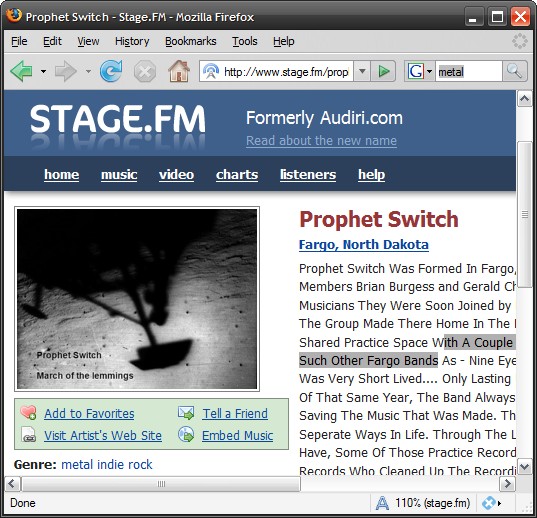Viewport: 537px width, 518px height.
Task: Click the Embed Music link
Action: [237, 435]
